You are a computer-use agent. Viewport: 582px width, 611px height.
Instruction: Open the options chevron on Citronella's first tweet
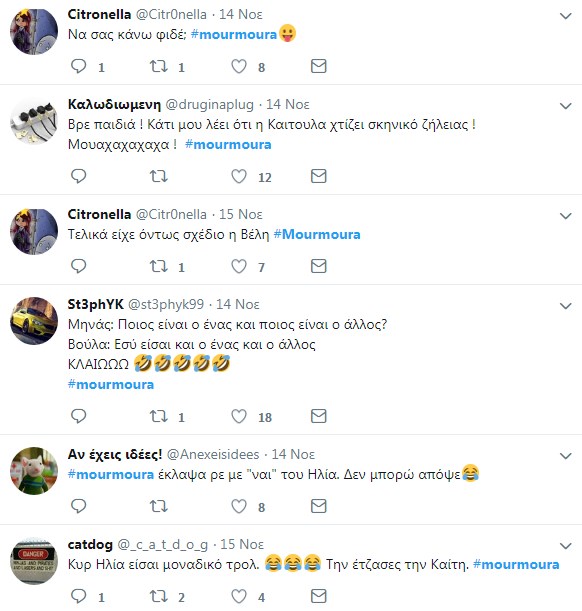(565, 16)
